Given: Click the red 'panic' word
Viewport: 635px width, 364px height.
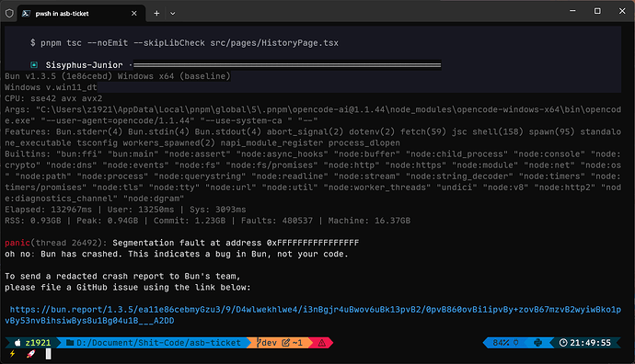Looking at the screenshot, I should tap(17, 243).
